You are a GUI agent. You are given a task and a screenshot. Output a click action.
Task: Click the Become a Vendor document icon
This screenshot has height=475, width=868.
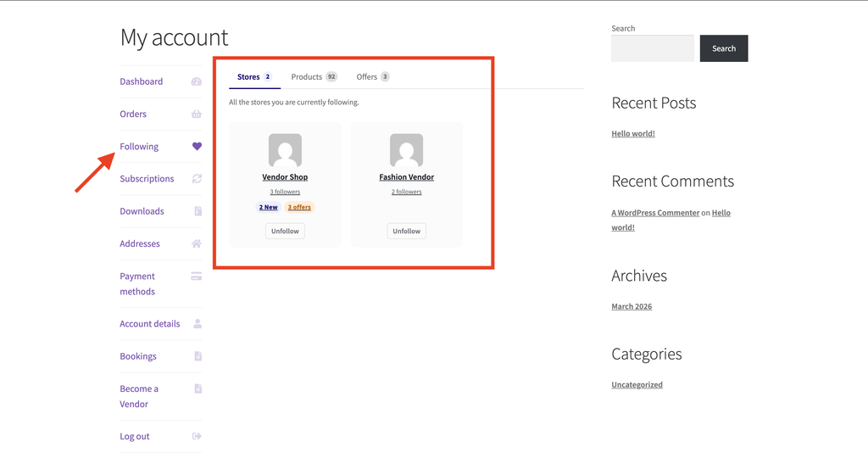point(198,388)
